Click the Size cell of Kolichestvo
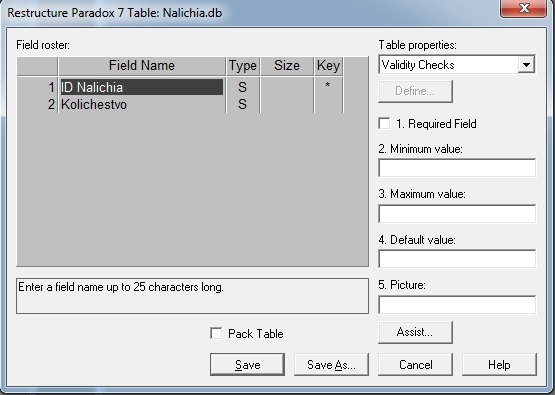This screenshot has width=555, height=395. [x=287, y=104]
